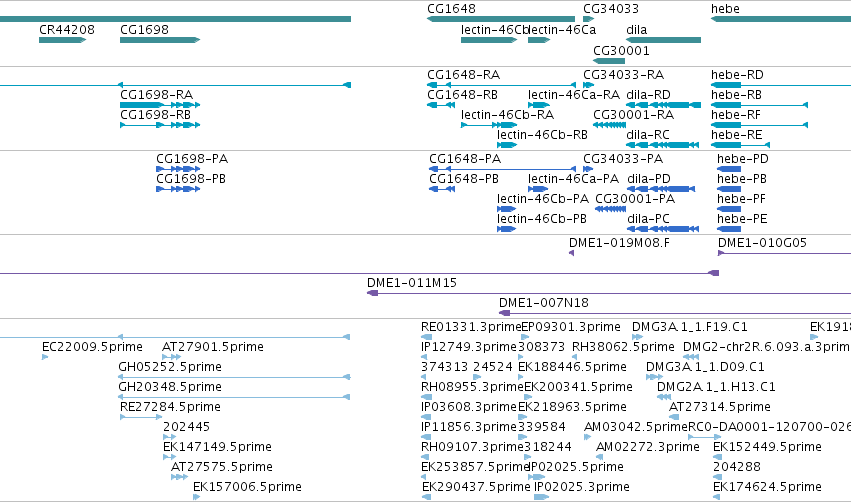851x502 pixels.
Task: Select transcript CG1698-RA
Action: (x=160, y=105)
